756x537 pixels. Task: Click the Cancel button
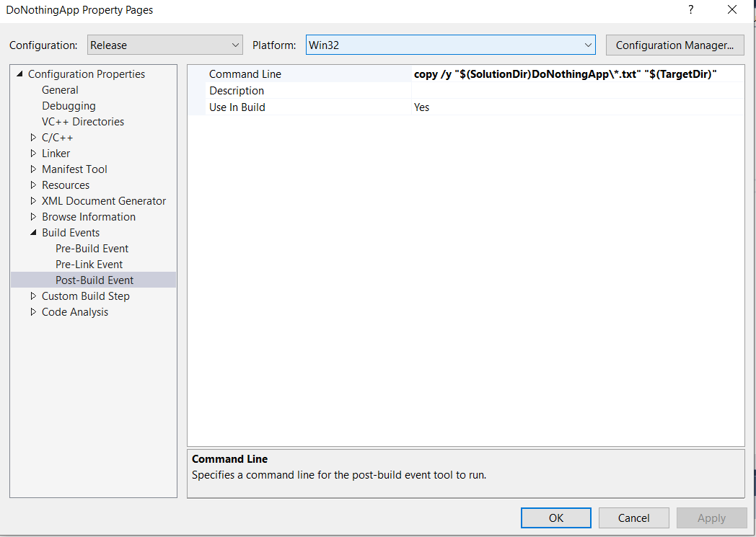633,518
